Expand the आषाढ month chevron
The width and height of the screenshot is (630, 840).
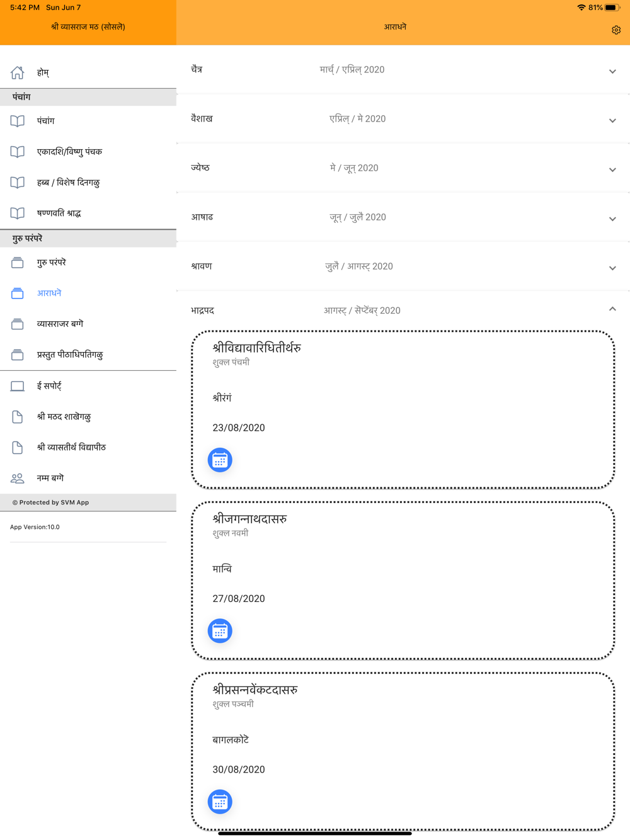pos(612,219)
